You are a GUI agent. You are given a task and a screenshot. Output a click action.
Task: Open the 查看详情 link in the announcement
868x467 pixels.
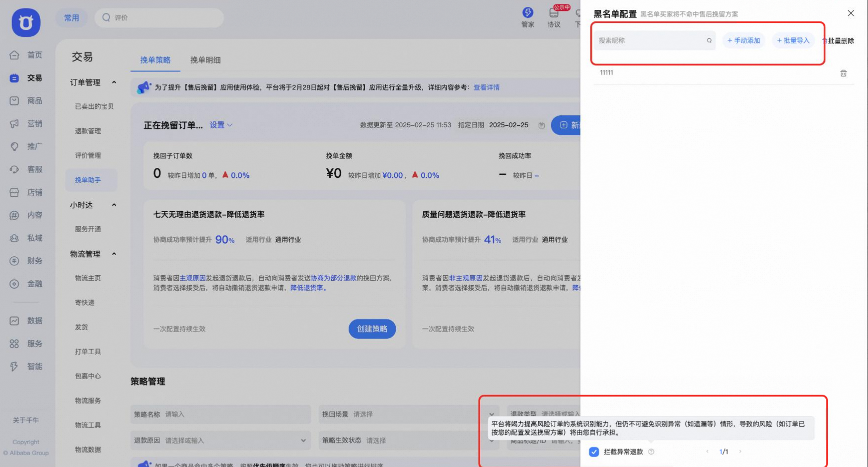487,87
